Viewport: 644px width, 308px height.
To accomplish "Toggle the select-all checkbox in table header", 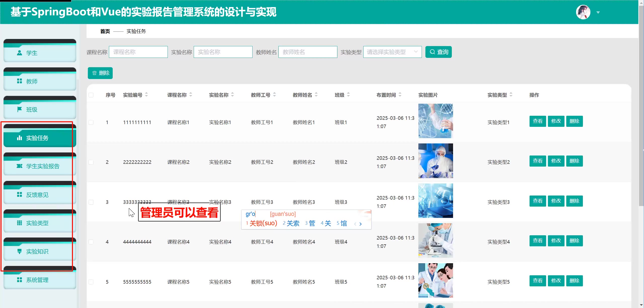I will tap(91, 95).
